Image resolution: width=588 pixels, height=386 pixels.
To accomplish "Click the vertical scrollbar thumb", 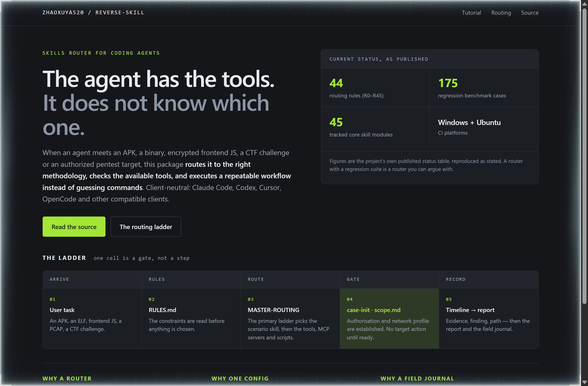I will (x=584, y=156).
